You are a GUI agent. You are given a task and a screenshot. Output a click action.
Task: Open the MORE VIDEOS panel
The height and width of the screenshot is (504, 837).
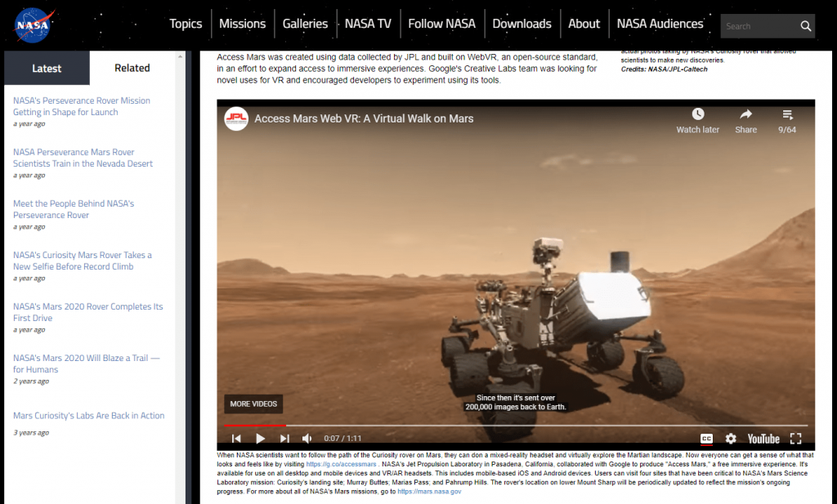253,404
